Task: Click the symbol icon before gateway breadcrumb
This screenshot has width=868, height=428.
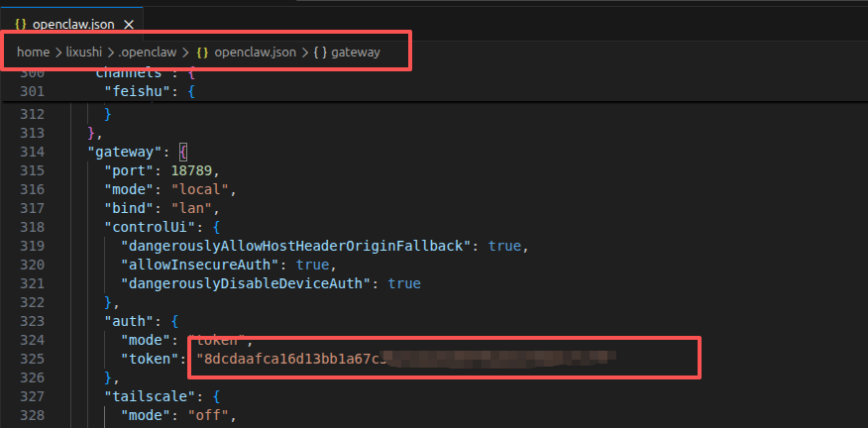Action: 320,53
